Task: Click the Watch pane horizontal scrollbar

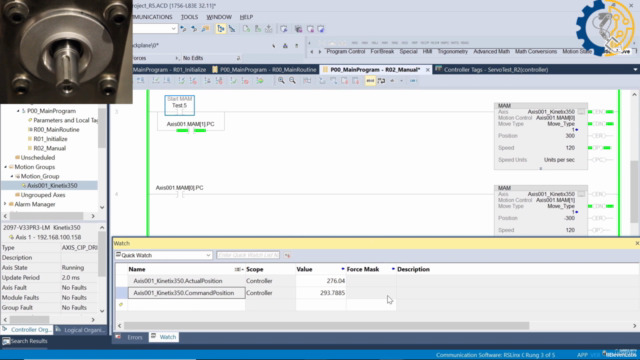Action: 327,326
